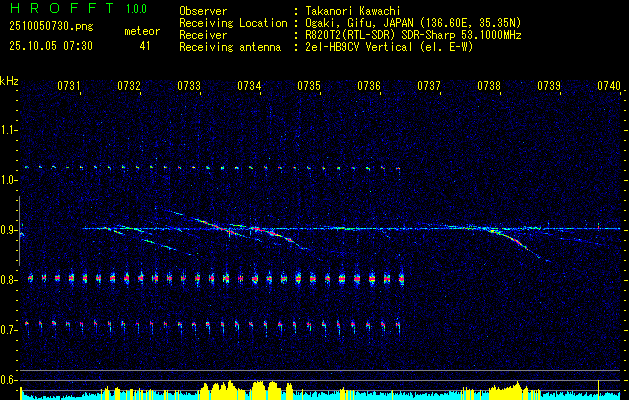This screenshot has width=629, height=400.
Task: Click the HROFFT title text
Action: click(x=61, y=10)
